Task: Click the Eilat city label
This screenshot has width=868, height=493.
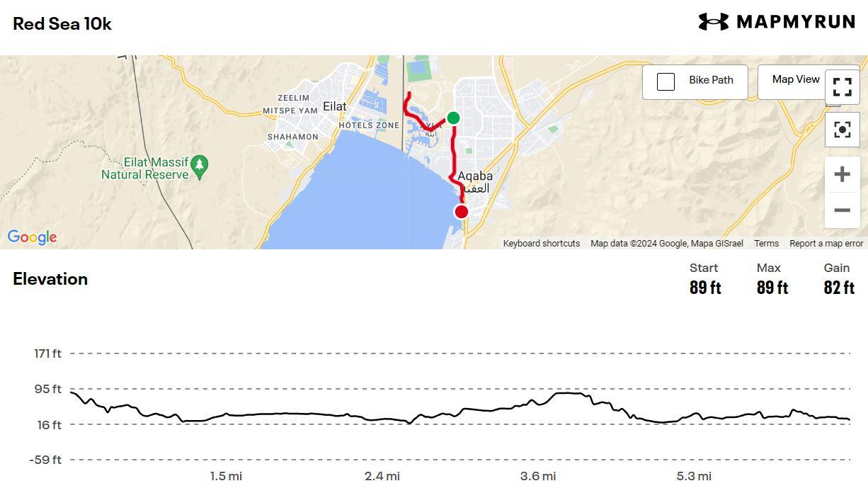Action: [x=335, y=106]
